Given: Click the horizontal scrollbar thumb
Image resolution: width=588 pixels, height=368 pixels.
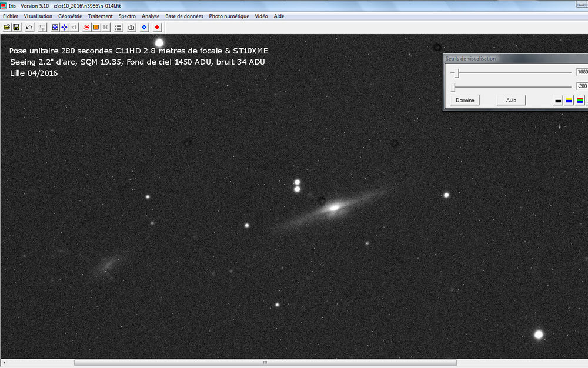Looking at the screenshot, I should (265, 363).
